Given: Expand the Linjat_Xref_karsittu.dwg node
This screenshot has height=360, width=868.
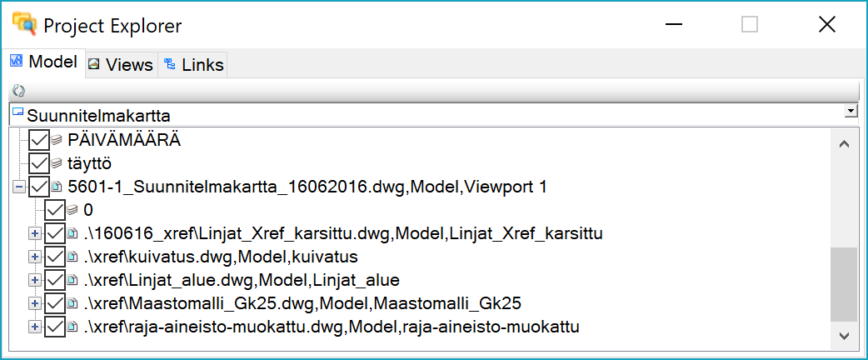Looking at the screenshot, I should click(x=34, y=233).
